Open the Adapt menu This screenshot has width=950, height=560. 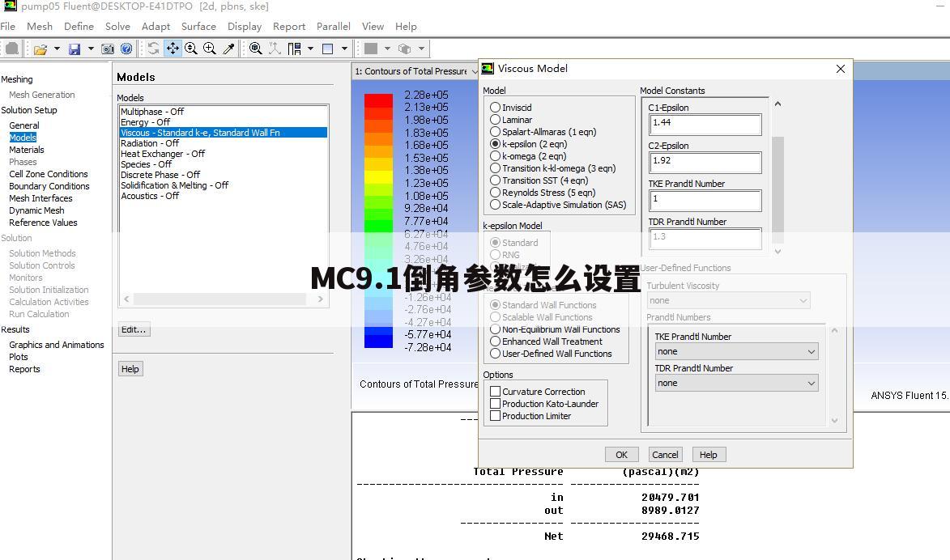(155, 26)
